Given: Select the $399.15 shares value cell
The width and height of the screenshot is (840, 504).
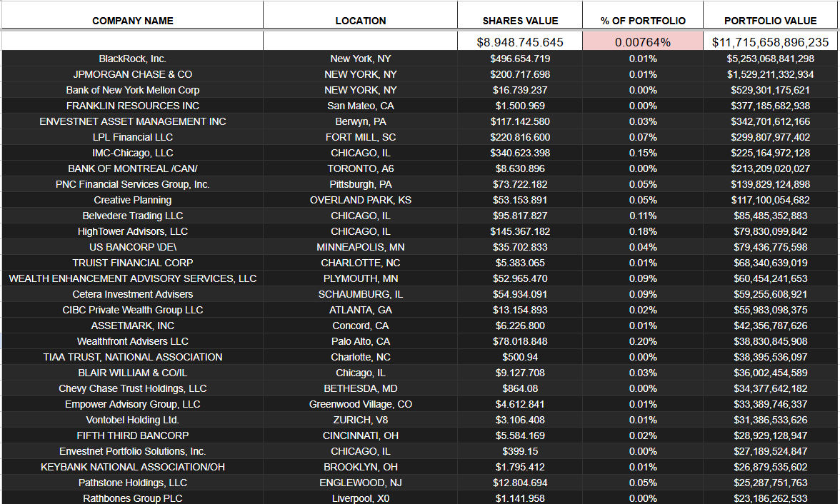Looking at the screenshot, I should pyautogui.click(x=520, y=451).
